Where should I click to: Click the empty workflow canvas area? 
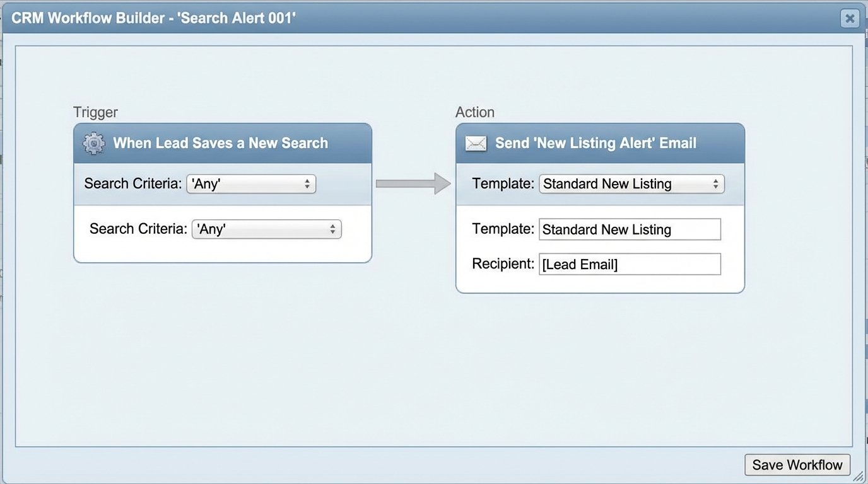(x=410, y=366)
